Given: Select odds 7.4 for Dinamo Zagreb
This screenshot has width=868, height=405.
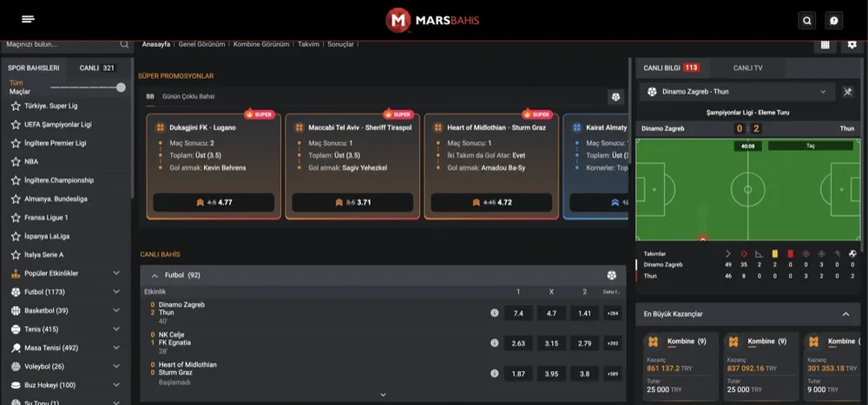Looking at the screenshot, I should [x=518, y=313].
